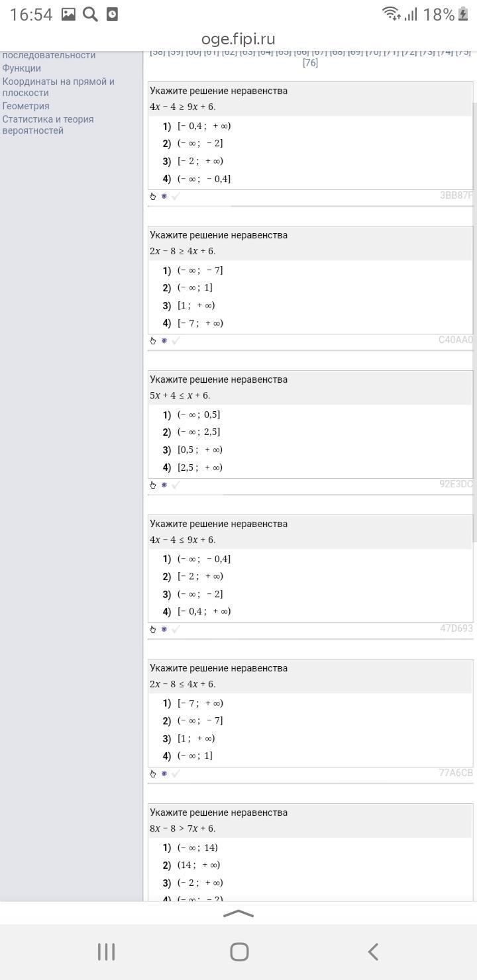Click the blue round icon under task 77A6CB

(164, 773)
